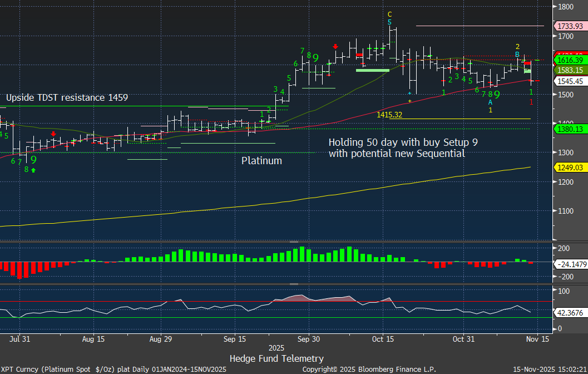Click the Sep 30 date on the time axis

pos(308,338)
